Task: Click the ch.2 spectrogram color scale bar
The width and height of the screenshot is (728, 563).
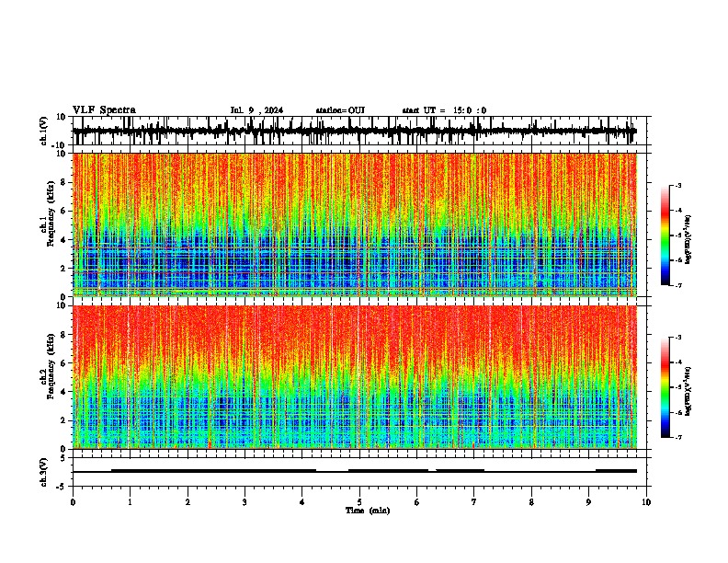Action: pyautogui.click(x=665, y=387)
